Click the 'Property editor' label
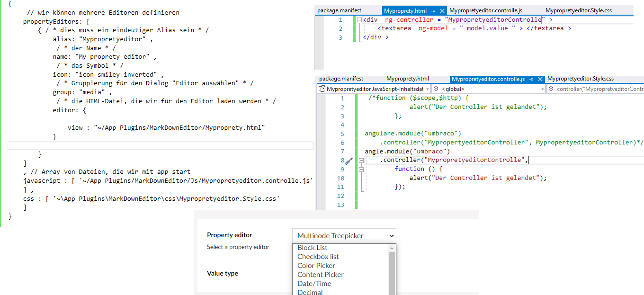 pyautogui.click(x=229, y=235)
